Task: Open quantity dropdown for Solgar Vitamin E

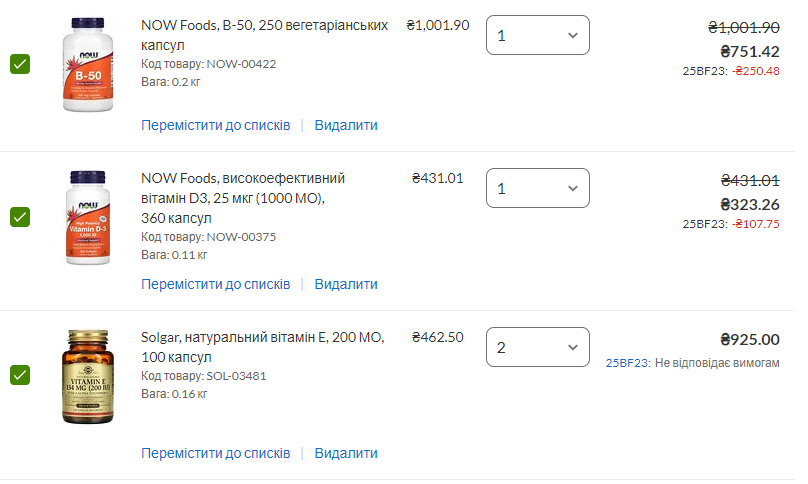Action: [x=537, y=347]
